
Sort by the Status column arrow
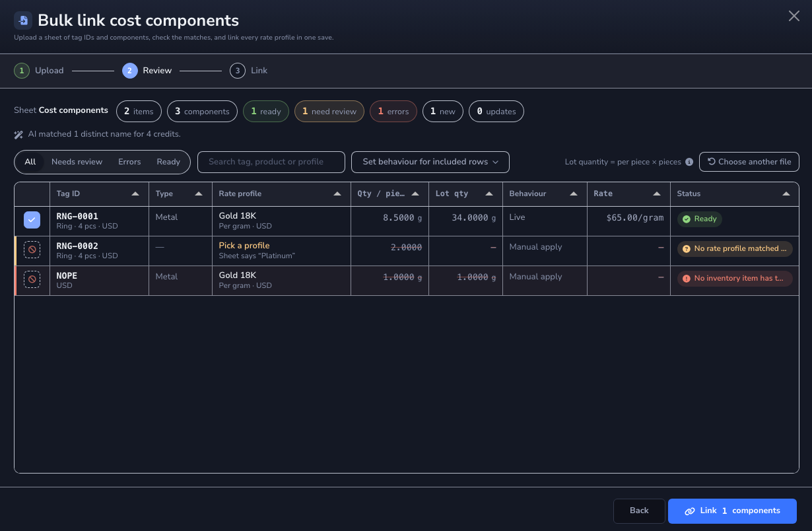(x=786, y=194)
